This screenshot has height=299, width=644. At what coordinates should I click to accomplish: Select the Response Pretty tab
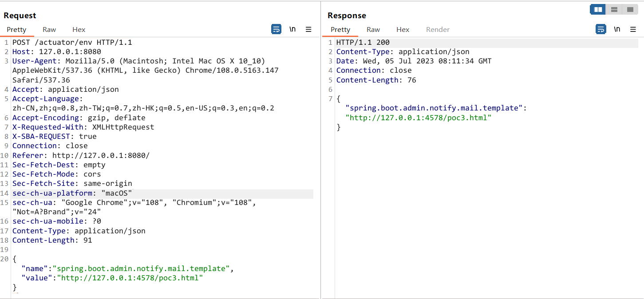point(340,30)
